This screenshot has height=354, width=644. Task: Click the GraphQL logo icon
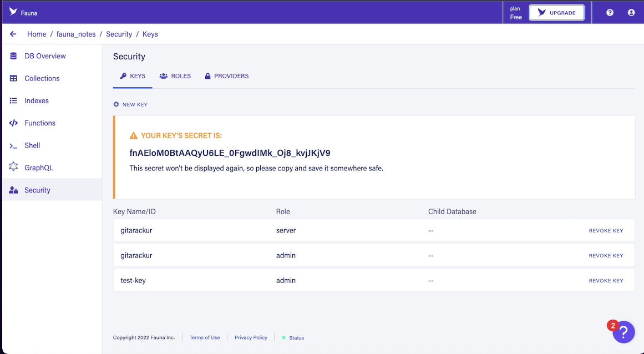coord(13,166)
